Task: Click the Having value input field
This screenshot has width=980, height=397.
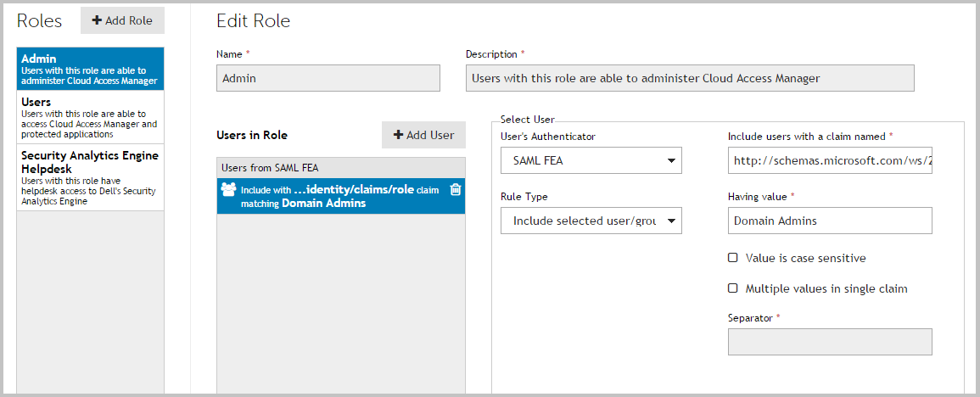Action: 830,221
